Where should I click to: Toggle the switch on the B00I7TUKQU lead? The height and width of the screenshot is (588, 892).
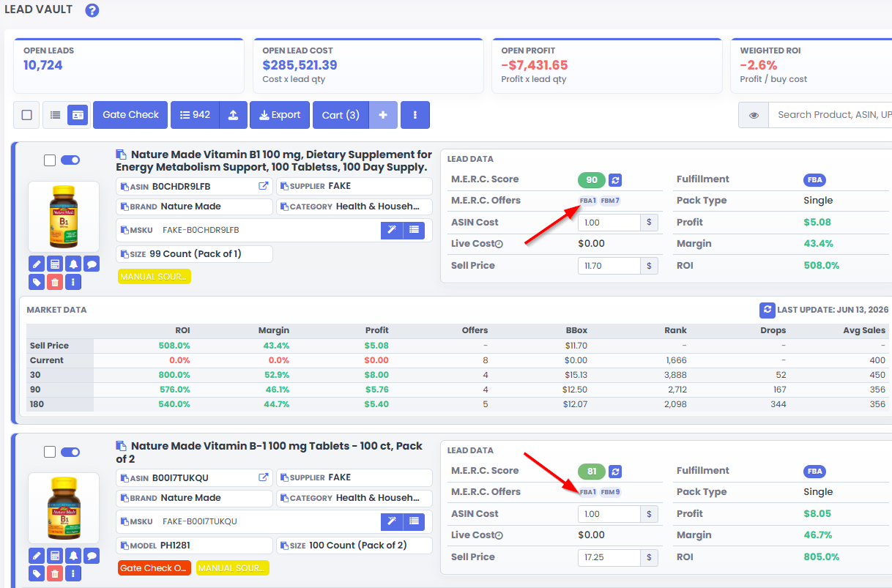(x=70, y=452)
